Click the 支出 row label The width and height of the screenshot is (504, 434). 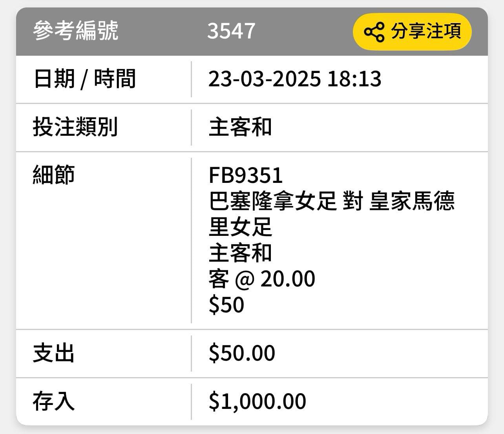tap(54, 353)
